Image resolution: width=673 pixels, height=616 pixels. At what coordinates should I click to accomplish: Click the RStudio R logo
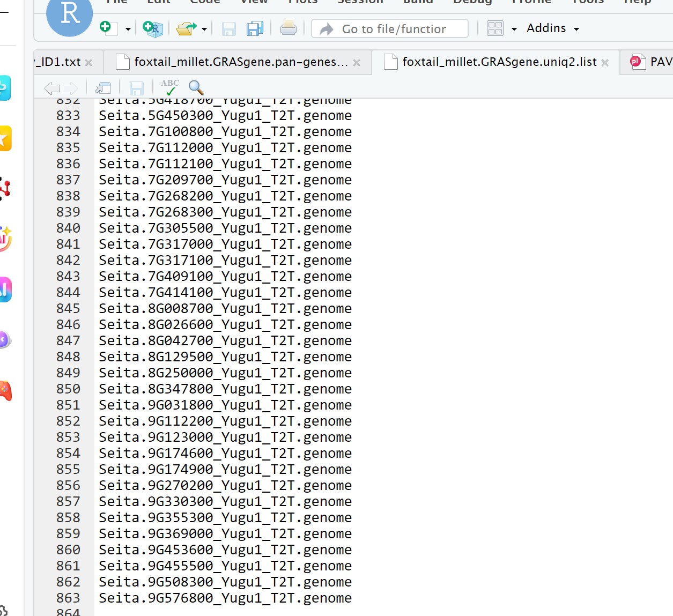tap(70, 14)
